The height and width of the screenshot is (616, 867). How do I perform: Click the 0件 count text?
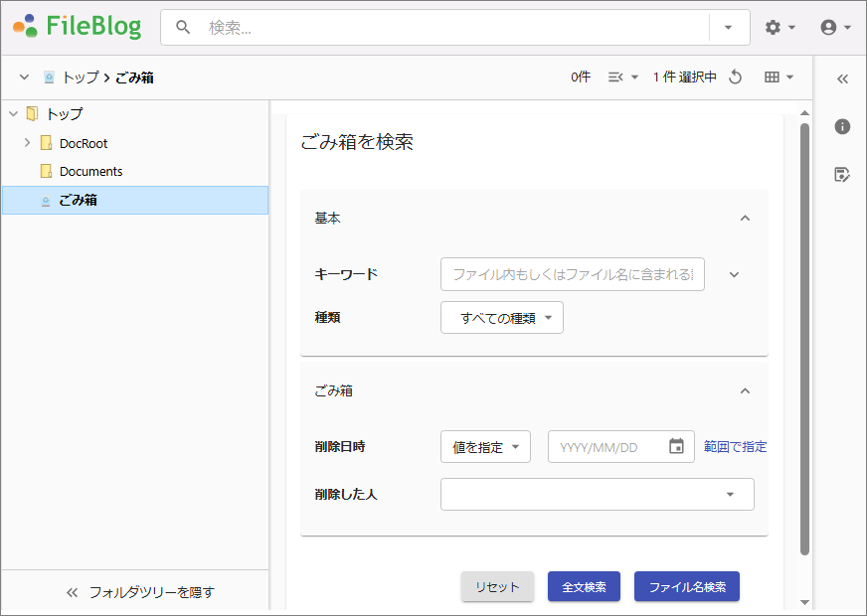pyautogui.click(x=581, y=77)
